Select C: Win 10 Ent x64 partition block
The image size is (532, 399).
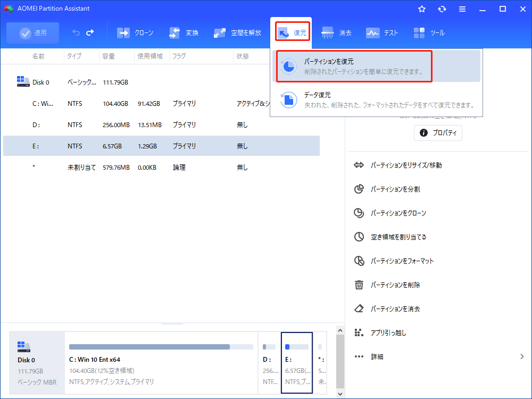pos(161,363)
